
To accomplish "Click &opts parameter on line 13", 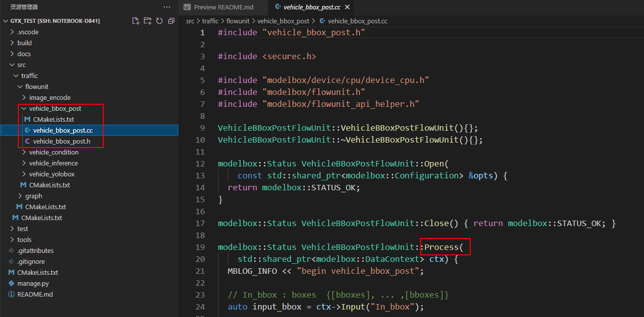I will click(481, 176).
